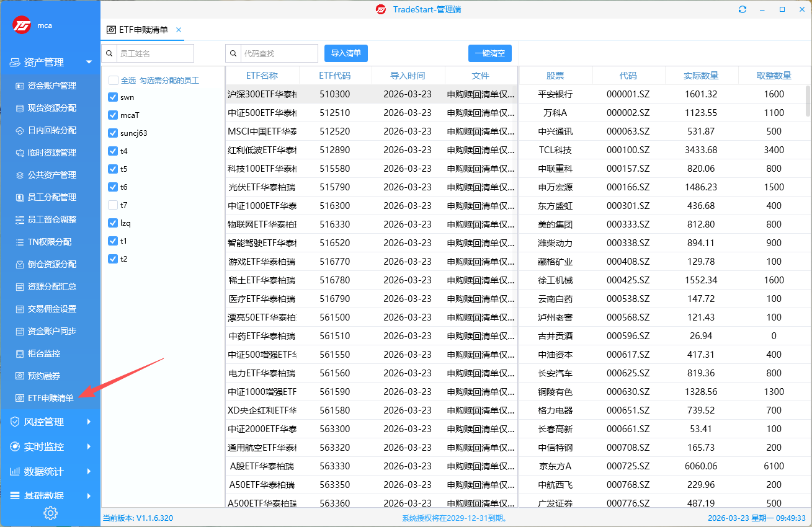The height and width of the screenshot is (527, 812).
Task: Click the 交易佣金设置 sidebar icon
Action: click(20, 309)
